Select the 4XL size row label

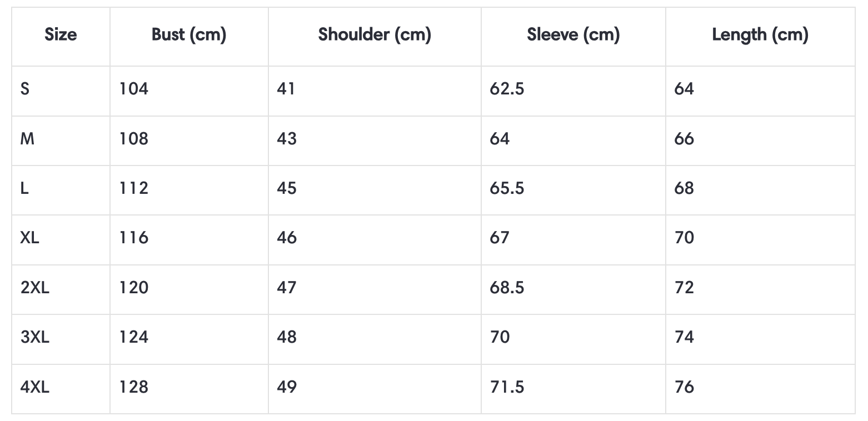34,387
